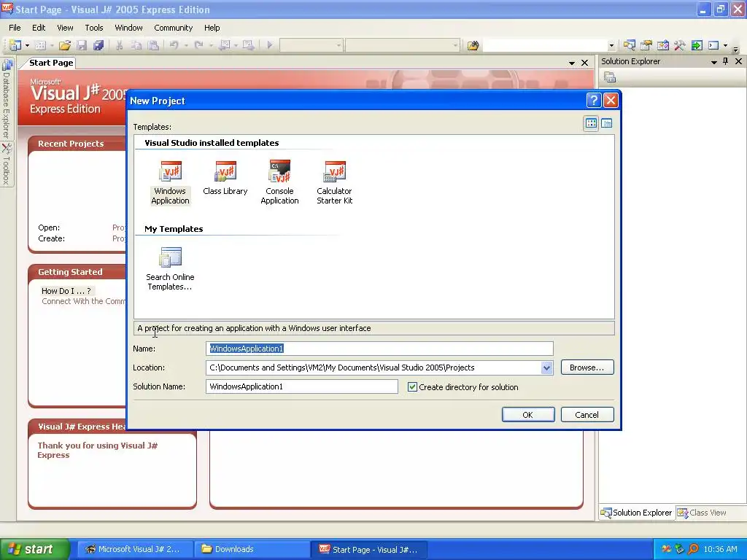Click the Browse... button
This screenshot has height=560, width=747.
coord(587,367)
